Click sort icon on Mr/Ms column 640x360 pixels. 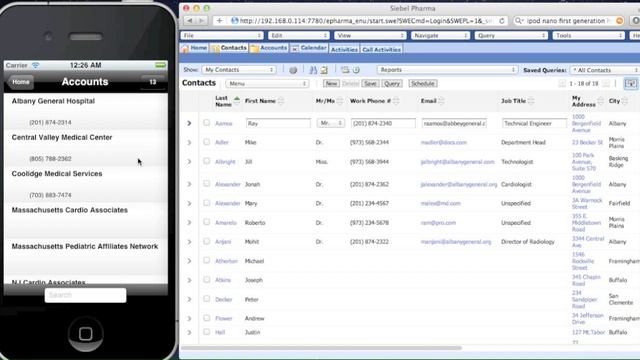(340, 101)
